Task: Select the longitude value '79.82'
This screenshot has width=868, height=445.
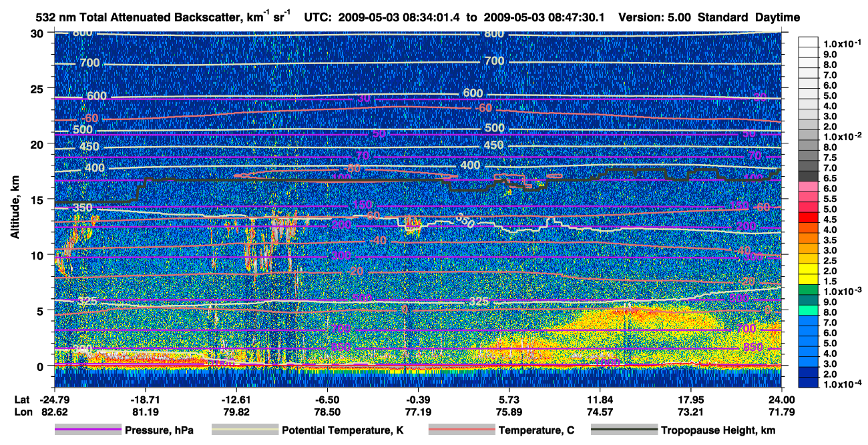Action: [236, 412]
